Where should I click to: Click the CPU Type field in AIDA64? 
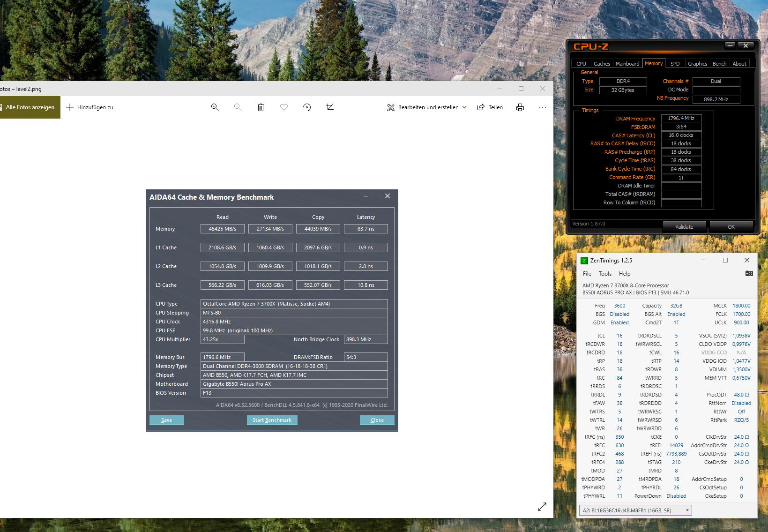pos(294,304)
